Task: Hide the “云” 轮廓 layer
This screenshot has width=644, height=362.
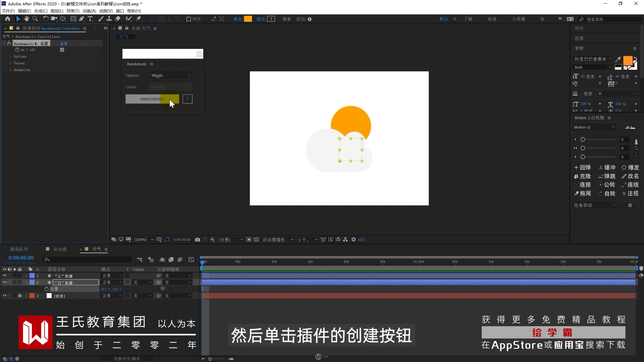Action: [5, 276]
